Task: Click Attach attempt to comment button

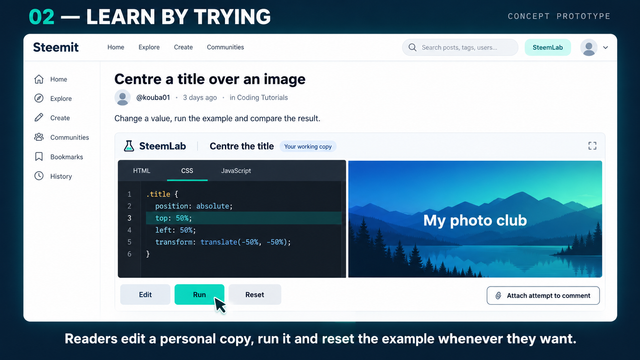Action: click(x=543, y=296)
